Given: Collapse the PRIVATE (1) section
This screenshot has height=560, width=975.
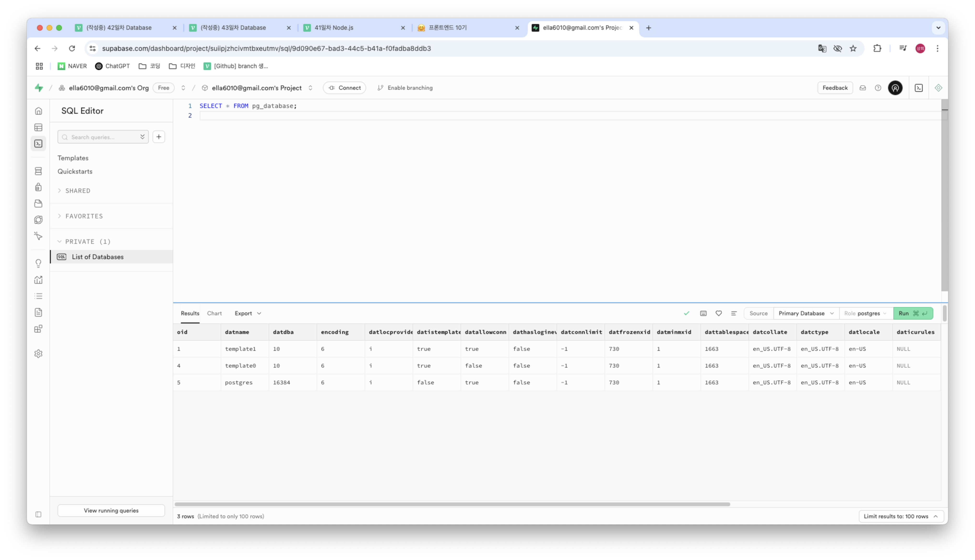Looking at the screenshot, I should (x=84, y=242).
